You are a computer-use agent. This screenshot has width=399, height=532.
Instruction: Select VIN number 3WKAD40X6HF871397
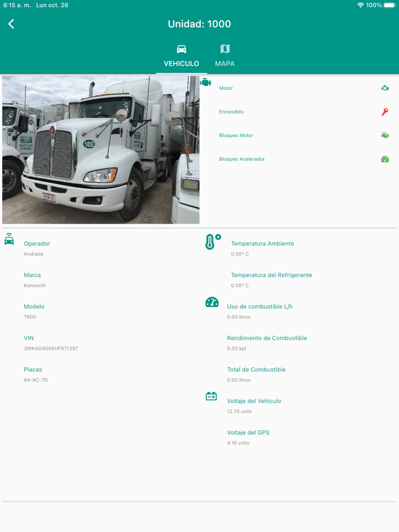click(x=51, y=348)
